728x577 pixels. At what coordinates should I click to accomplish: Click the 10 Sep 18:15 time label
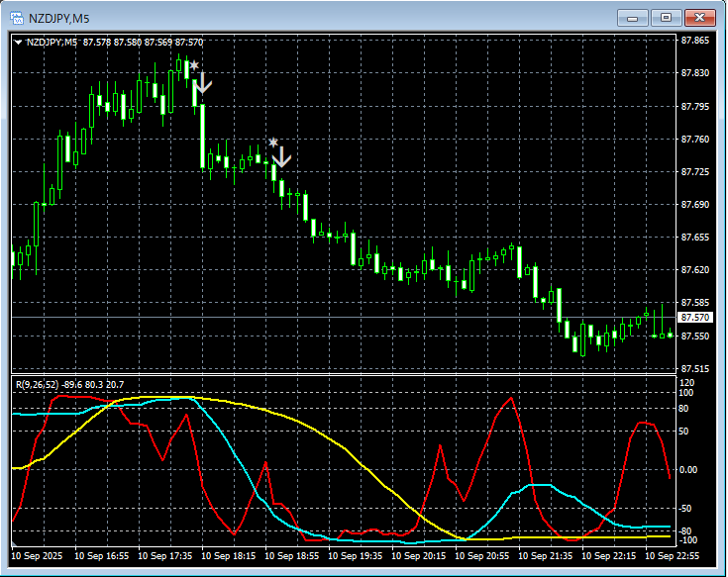(x=227, y=557)
